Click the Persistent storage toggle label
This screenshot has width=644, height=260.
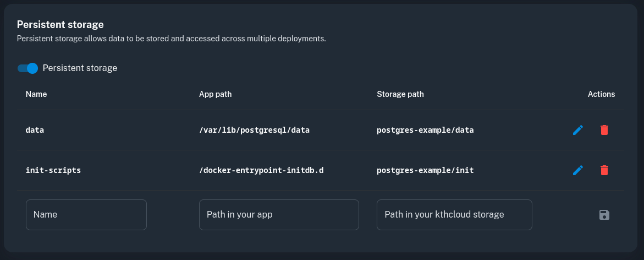pyautogui.click(x=80, y=68)
